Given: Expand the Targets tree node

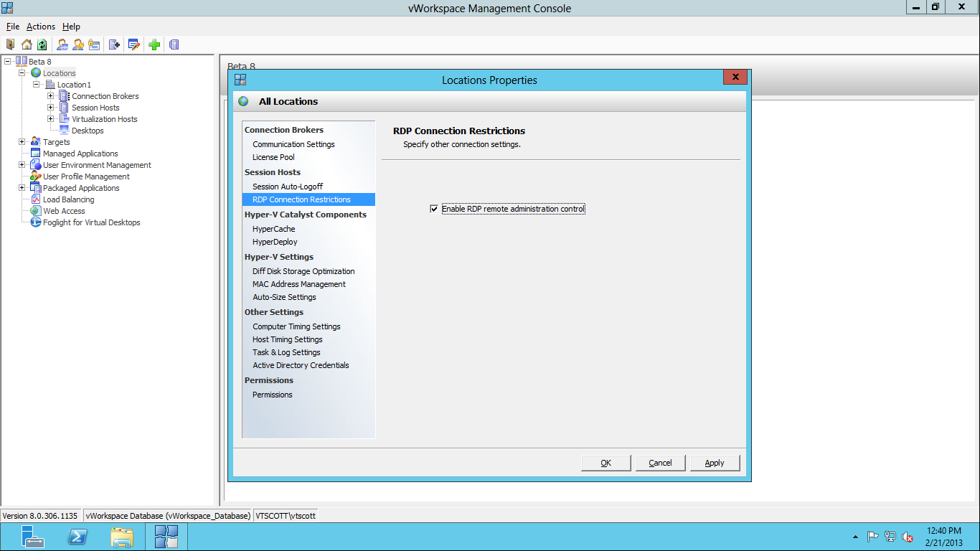Looking at the screenshot, I should tap(22, 142).
